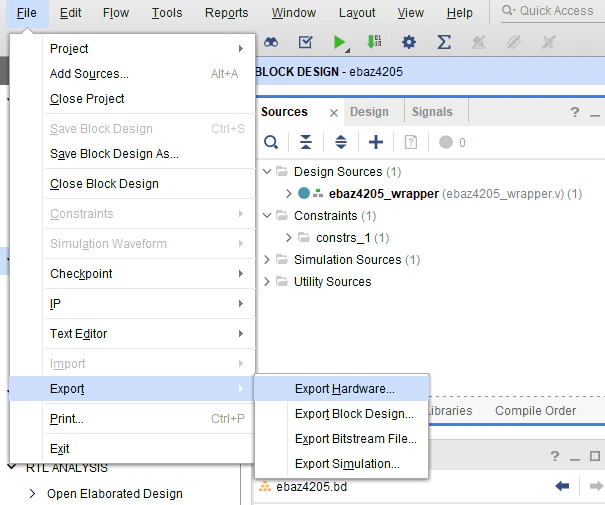Screen dimensions: 605x505
Task: Click the Sigma report icon
Action: [444, 42]
